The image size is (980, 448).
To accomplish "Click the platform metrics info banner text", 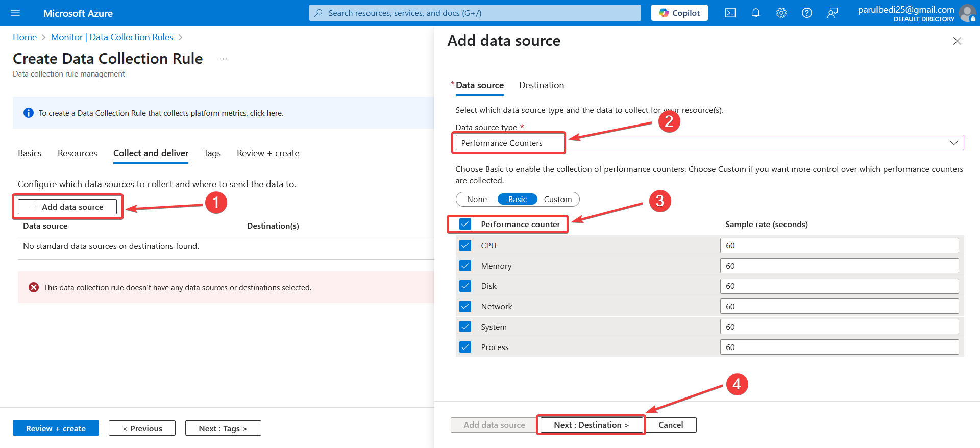I will point(161,113).
